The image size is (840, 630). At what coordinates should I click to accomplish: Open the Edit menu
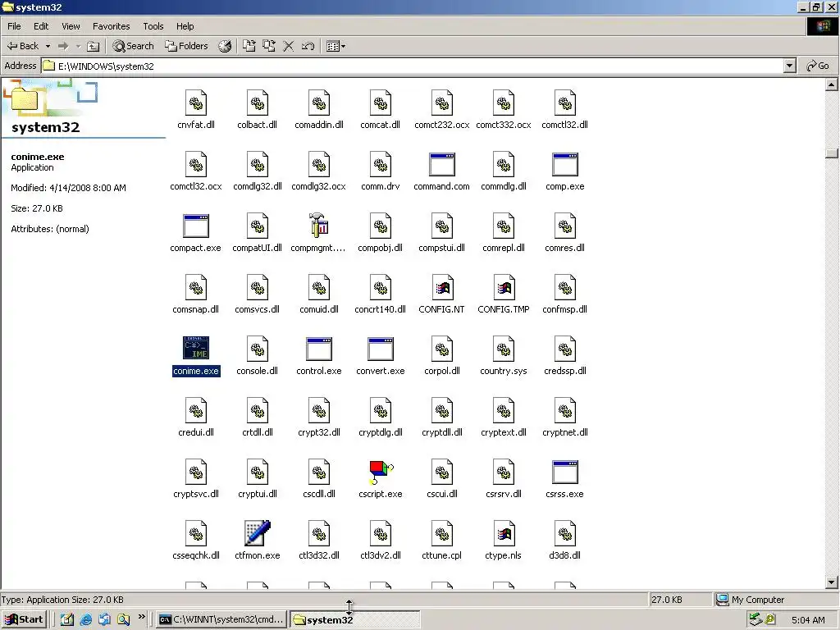pos(41,26)
